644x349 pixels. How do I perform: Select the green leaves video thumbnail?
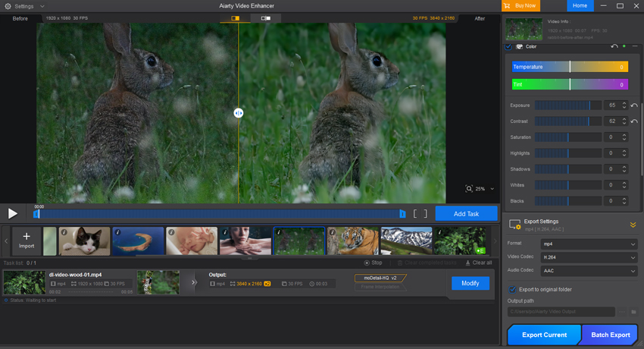pyautogui.click(x=460, y=241)
